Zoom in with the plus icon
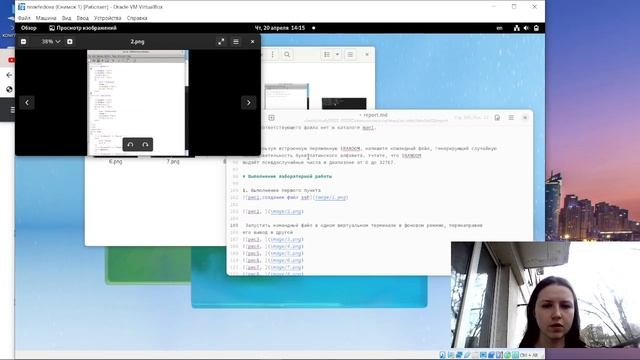The height and width of the screenshot is (360, 640). point(70,42)
